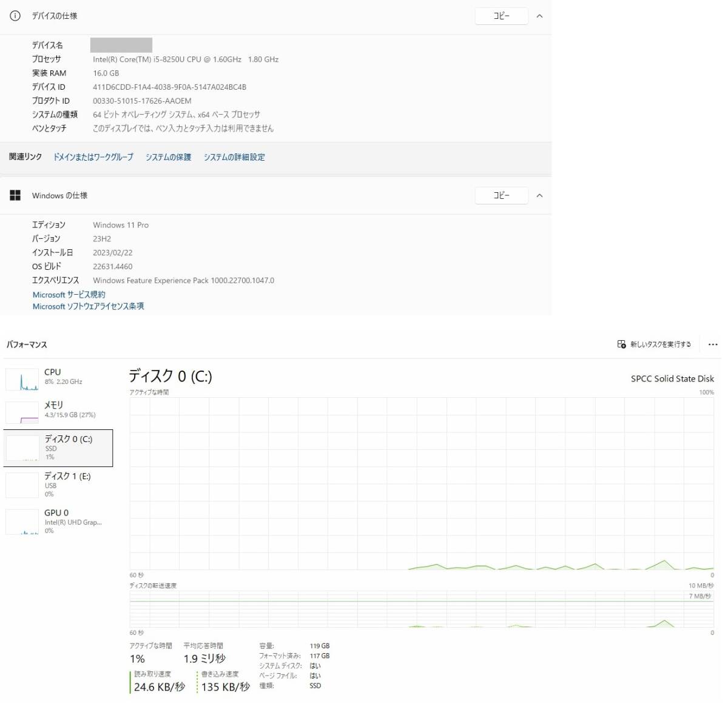Click the write speed value 135 KB/秒
728x718 pixels.
tap(226, 687)
